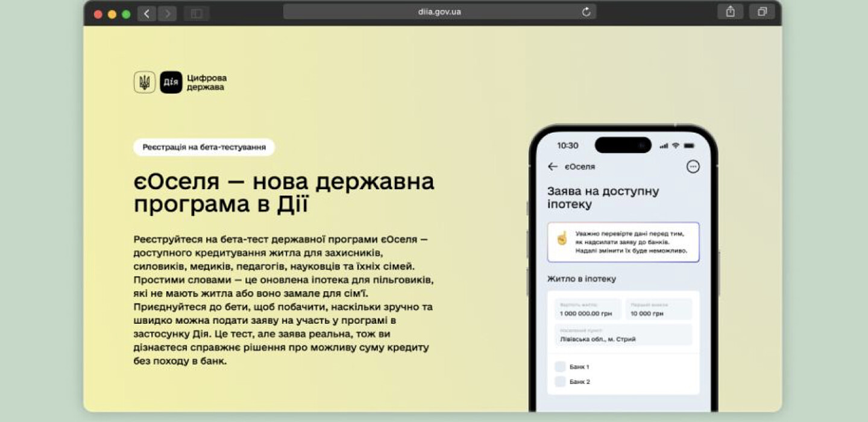Click the Цифрова держава label
Screen dimensions: 868x422
click(x=207, y=83)
